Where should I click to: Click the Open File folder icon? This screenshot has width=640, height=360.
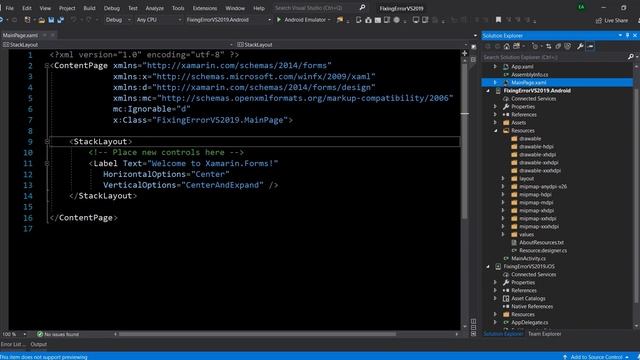41,20
